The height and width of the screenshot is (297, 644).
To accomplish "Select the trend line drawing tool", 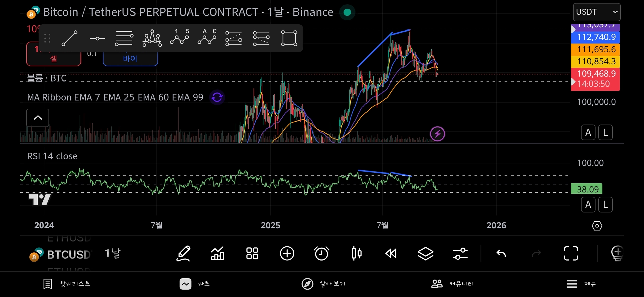I will pyautogui.click(x=69, y=38).
